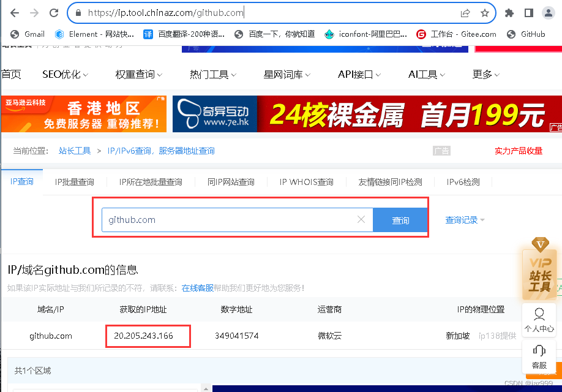Expand the 权重查询 menu
562x392 pixels.
click(x=139, y=74)
